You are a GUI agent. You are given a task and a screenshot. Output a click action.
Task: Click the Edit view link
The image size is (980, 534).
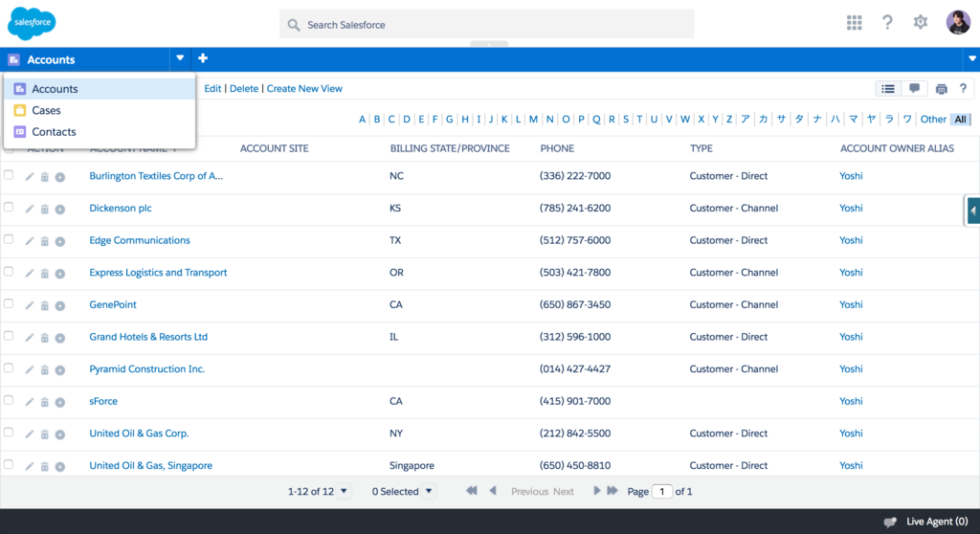212,89
